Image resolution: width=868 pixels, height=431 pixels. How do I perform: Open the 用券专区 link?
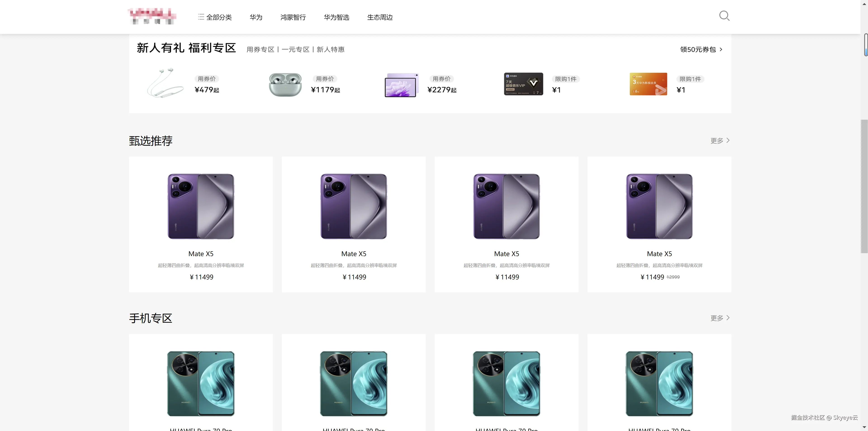260,50
